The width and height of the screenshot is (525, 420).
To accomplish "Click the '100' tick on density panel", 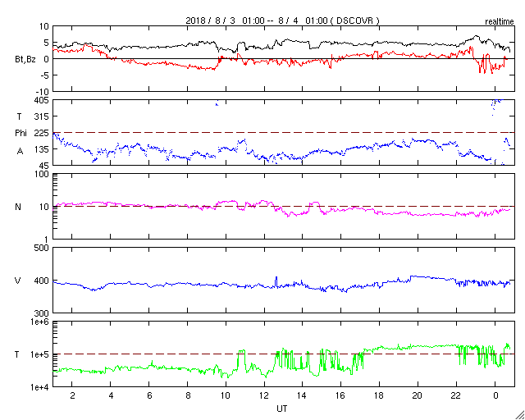I will tap(42, 175).
